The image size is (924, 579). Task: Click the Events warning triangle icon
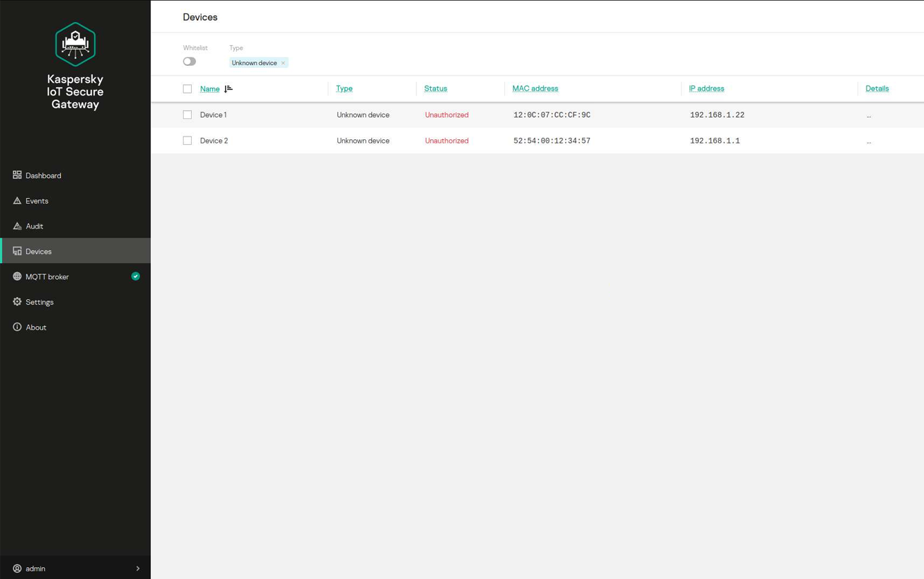pos(17,201)
